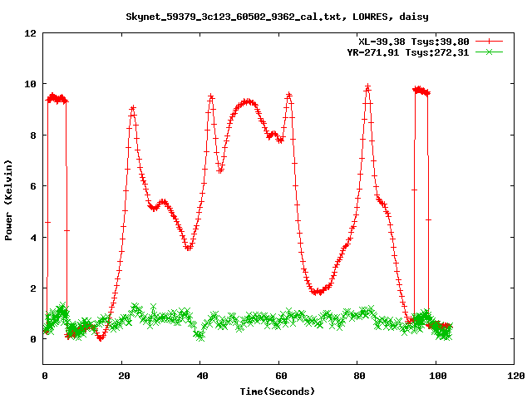
Task: Click the Time(Seconds) axis label
Action: pyautogui.click(x=277, y=392)
